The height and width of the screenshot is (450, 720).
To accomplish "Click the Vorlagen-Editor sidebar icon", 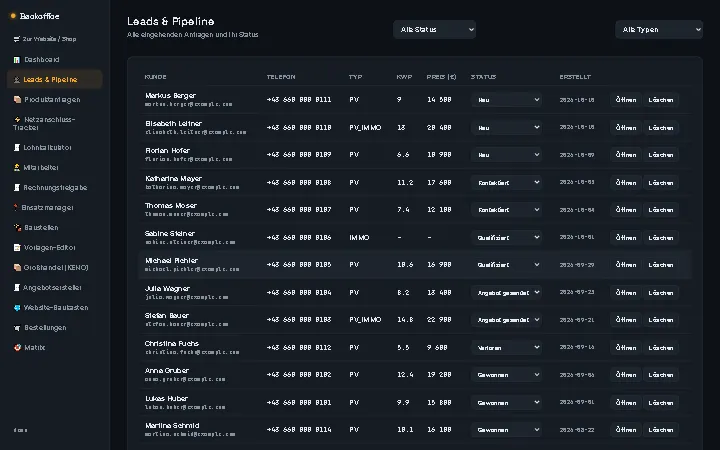I will tap(17, 248).
